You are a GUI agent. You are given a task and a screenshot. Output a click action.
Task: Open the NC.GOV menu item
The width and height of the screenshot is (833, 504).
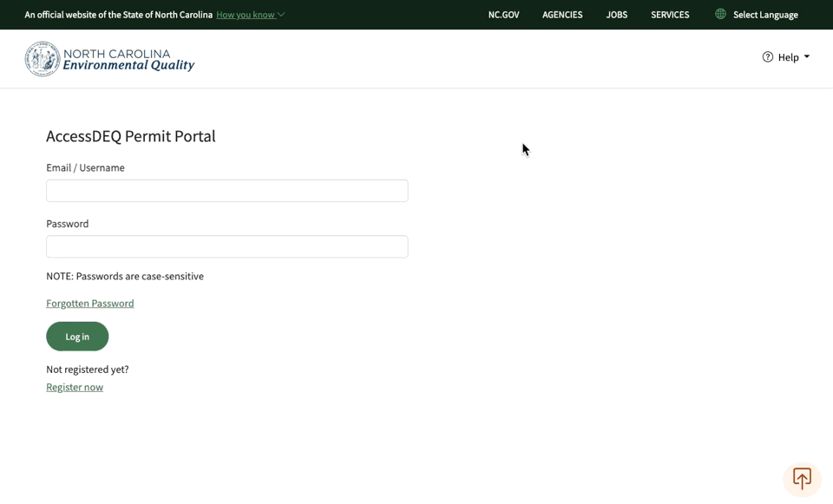(x=503, y=15)
